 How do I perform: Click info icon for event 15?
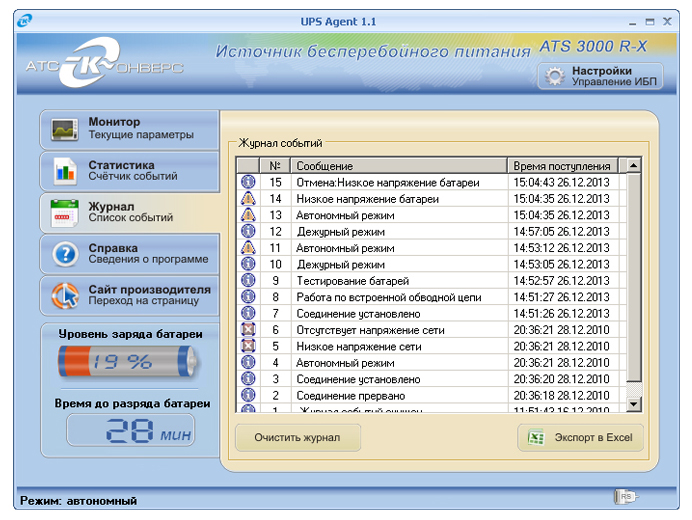click(x=248, y=182)
